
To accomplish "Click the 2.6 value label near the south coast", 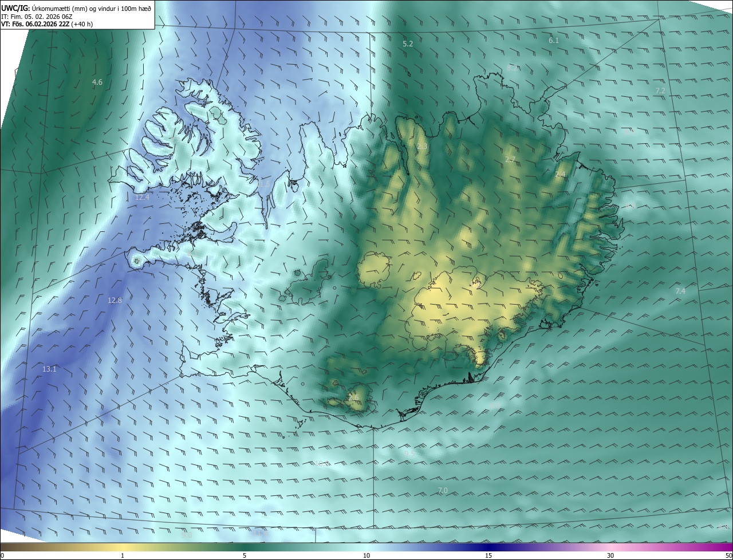I will coord(353,397).
